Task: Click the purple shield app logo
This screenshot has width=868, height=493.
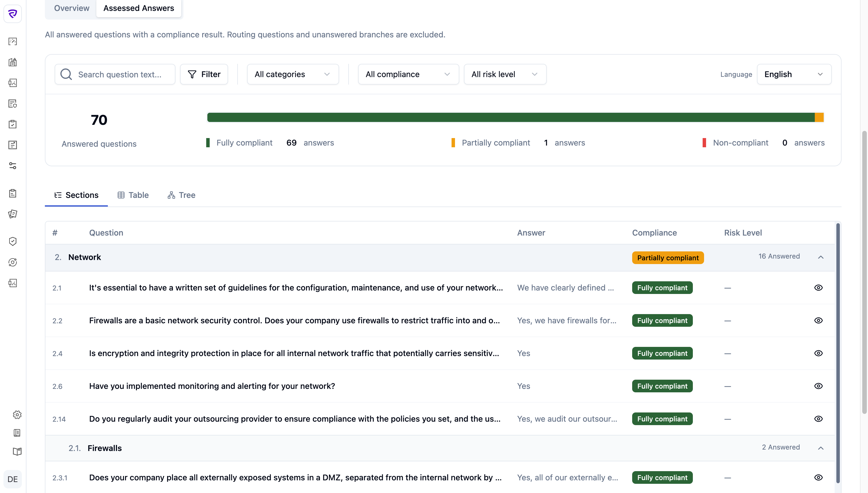Action: 13,14
